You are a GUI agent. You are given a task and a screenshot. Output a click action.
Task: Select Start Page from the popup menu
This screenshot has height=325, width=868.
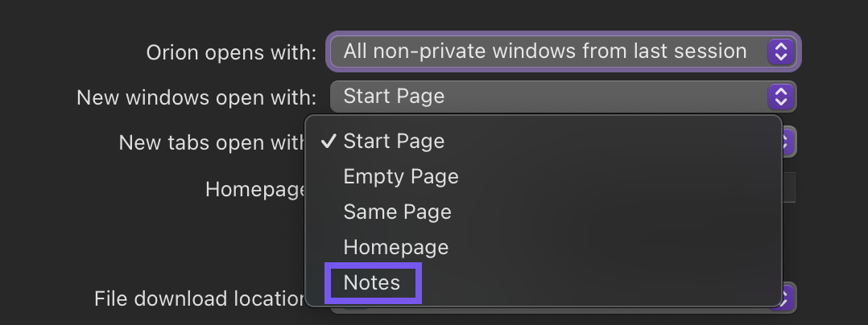click(x=394, y=142)
